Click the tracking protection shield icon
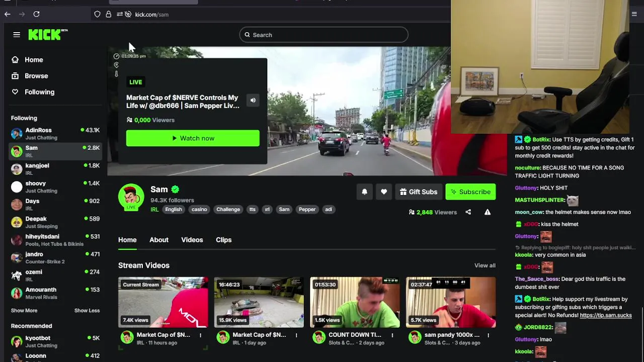Image resolution: width=644 pixels, height=362 pixels. point(97,15)
